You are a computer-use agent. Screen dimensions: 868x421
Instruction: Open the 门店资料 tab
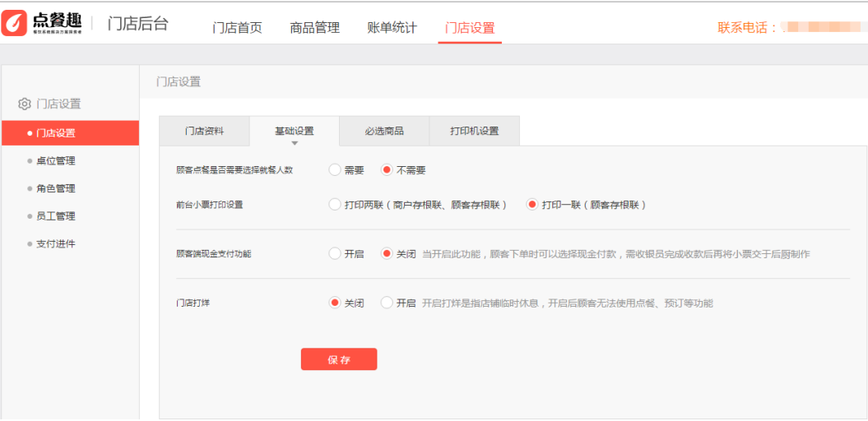pos(204,131)
